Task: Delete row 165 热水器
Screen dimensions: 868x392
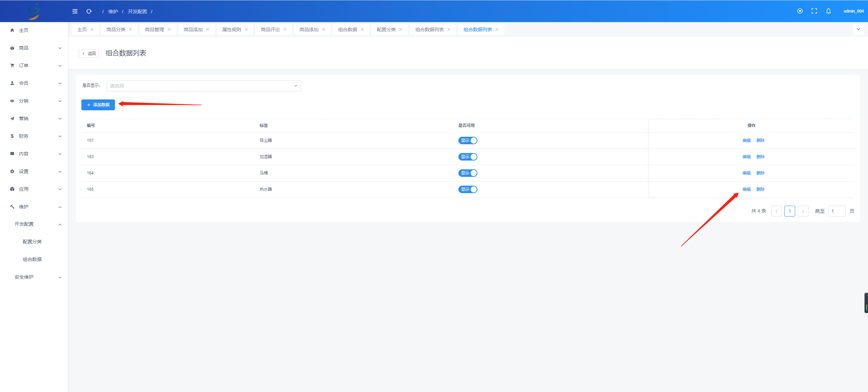Action: click(x=760, y=189)
